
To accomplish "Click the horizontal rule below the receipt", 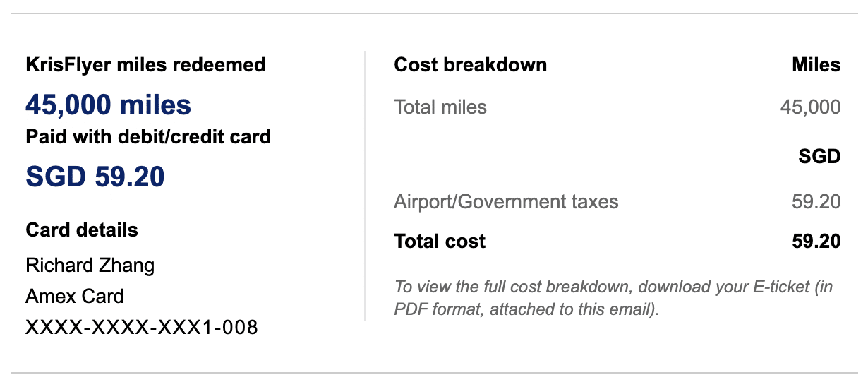I will [434, 373].
